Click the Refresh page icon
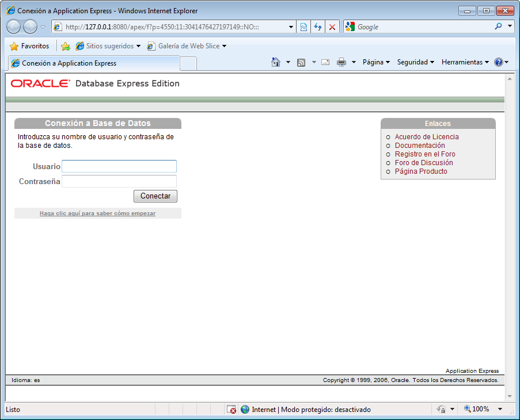The image size is (520, 420). click(x=318, y=27)
